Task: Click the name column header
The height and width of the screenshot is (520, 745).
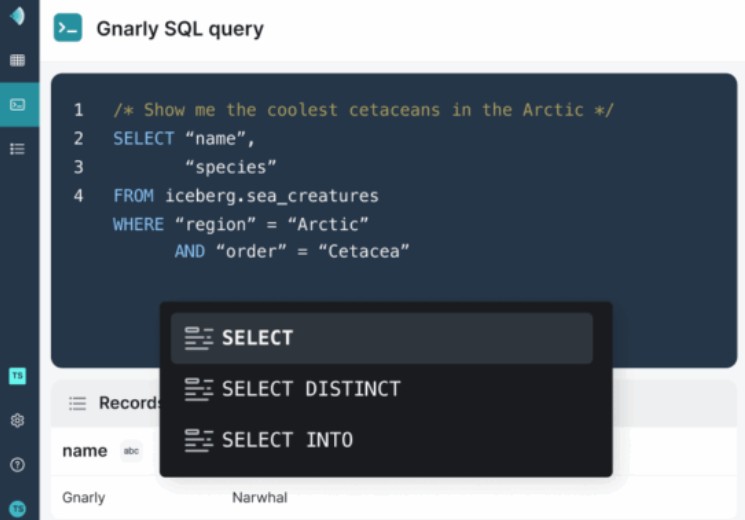Action: click(84, 451)
